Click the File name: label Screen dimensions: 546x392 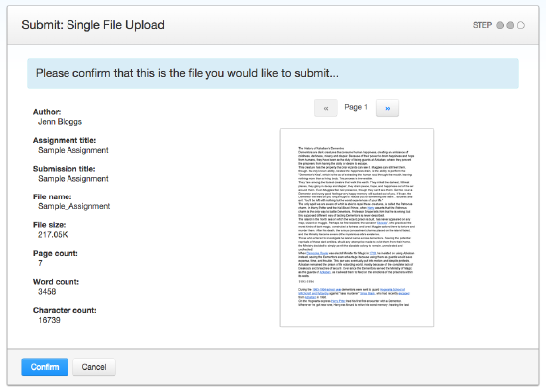tap(53, 196)
